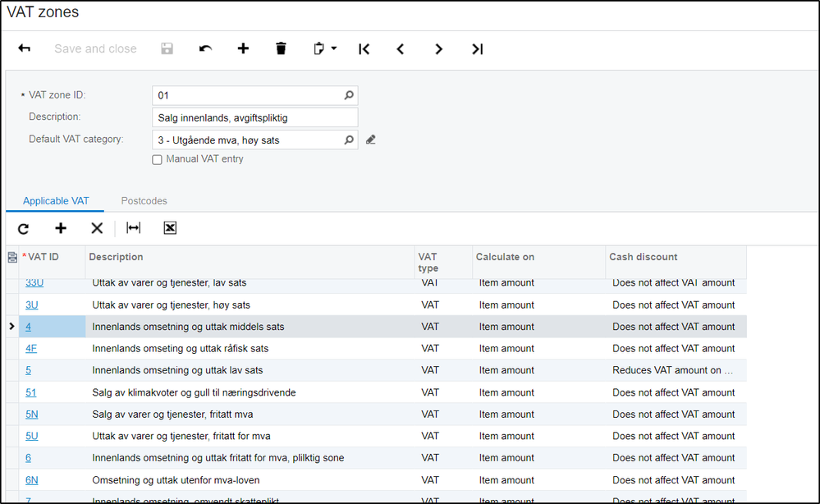Click the row arrow indicator beside VAT ID 4
Viewport: 820px width, 504px height.
[x=11, y=326]
